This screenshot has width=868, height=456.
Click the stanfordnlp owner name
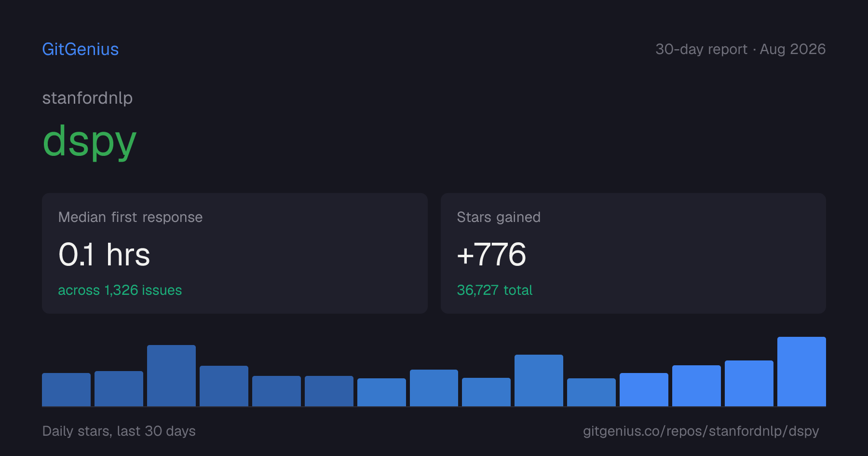pyautogui.click(x=87, y=98)
